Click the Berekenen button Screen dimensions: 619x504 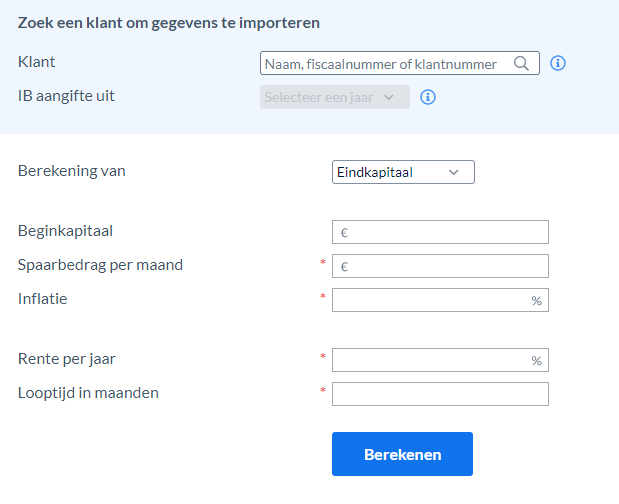pyautogui.click(x=402, y=454)
